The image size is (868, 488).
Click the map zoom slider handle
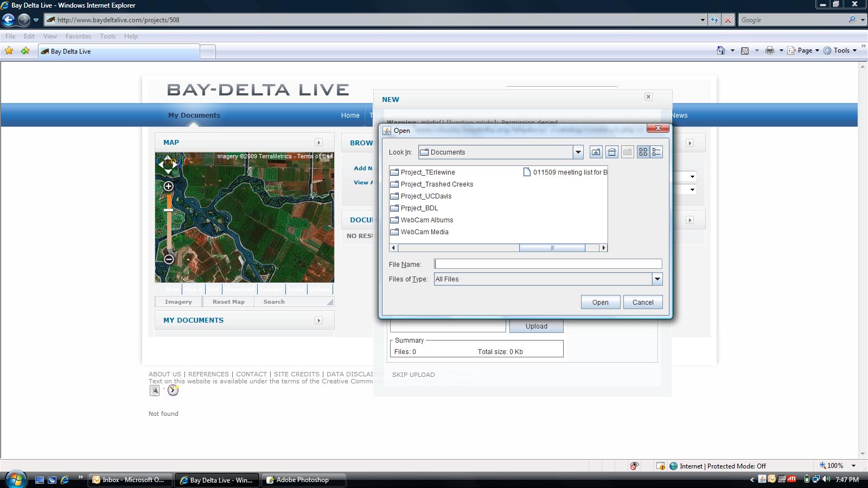pyautogui.click(x=169, y=210)
